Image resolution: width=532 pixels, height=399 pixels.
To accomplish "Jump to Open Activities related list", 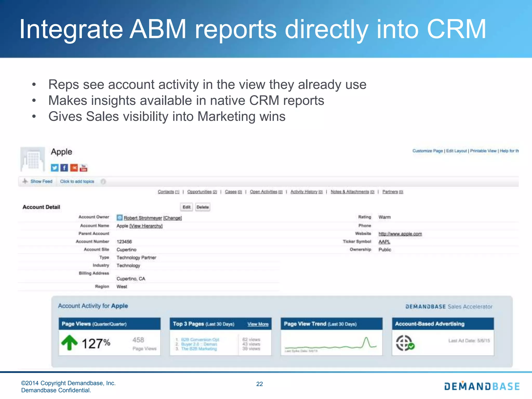I will (266, 192).
